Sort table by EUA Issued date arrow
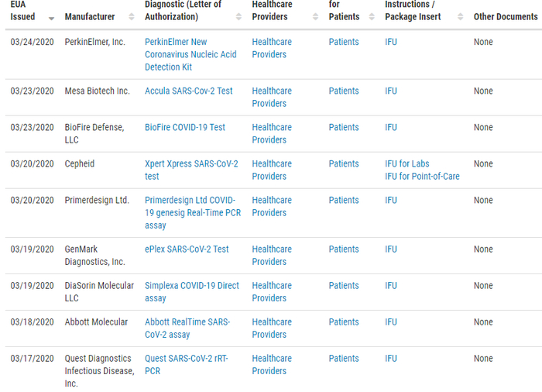 (51, 17)
